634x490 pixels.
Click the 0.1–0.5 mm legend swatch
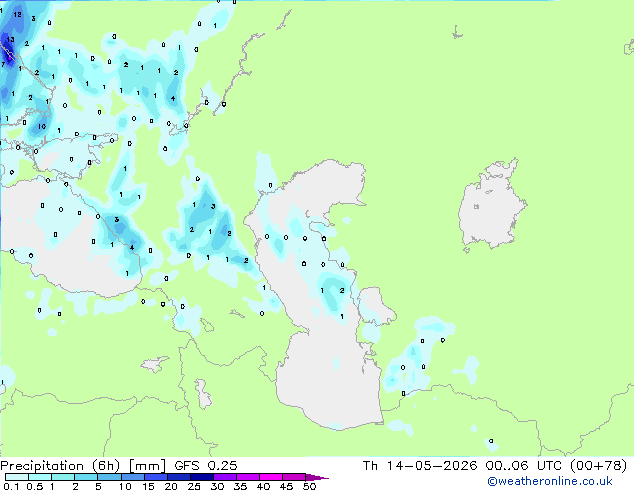(x=17, y=477)
